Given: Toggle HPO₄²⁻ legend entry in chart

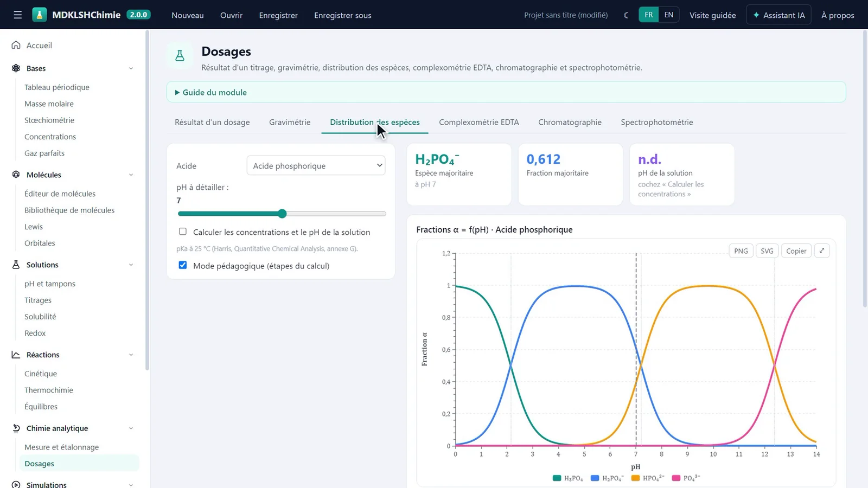Looking at the screenshot, I should pyautogui.click(x=648, y=478).
